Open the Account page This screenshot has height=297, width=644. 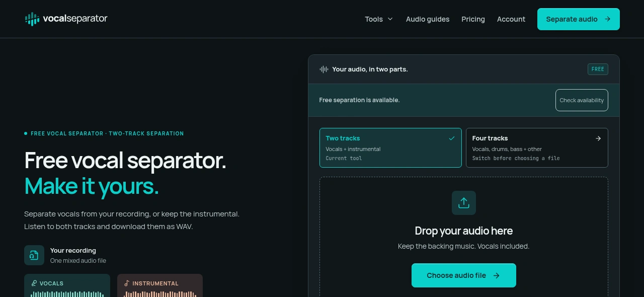pyautogui.click(x=511, y=19)
